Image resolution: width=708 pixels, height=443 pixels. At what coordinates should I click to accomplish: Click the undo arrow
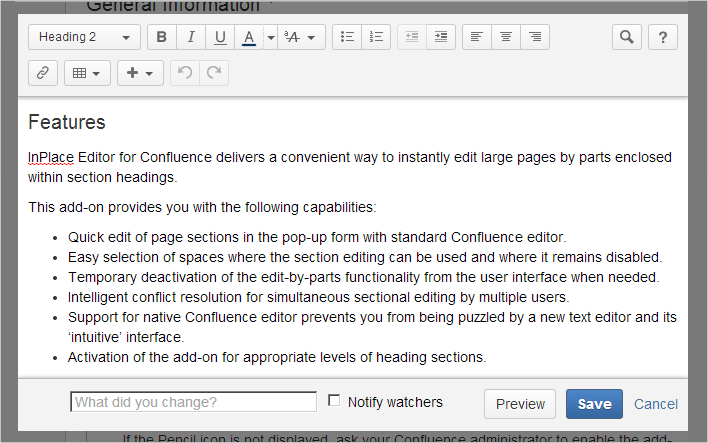185,73
